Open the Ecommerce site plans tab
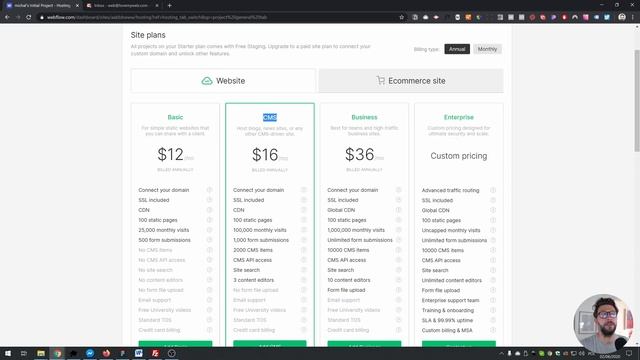 [411, 81]
